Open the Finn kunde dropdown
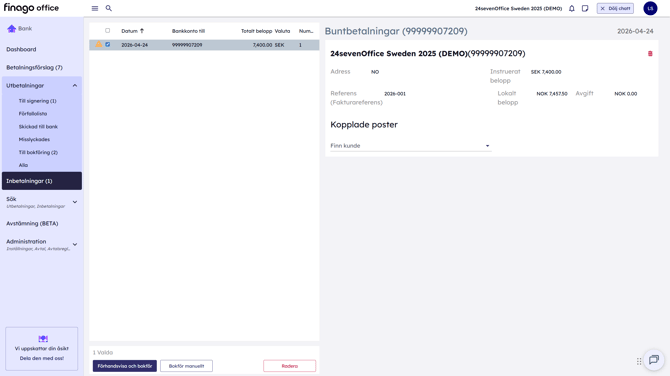Viewport: 670px width, 376px height. [x=411, y=146]
